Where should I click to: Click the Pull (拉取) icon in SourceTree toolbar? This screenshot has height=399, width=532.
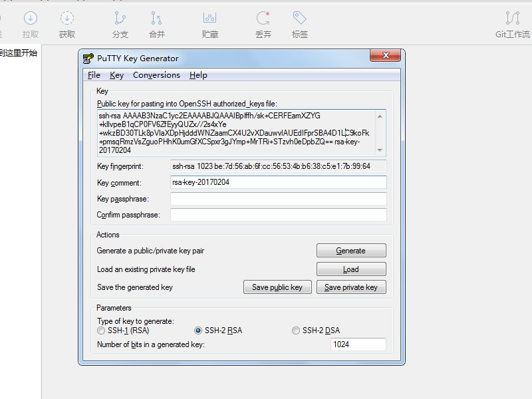pyautogui.click(x=31, y=19)
